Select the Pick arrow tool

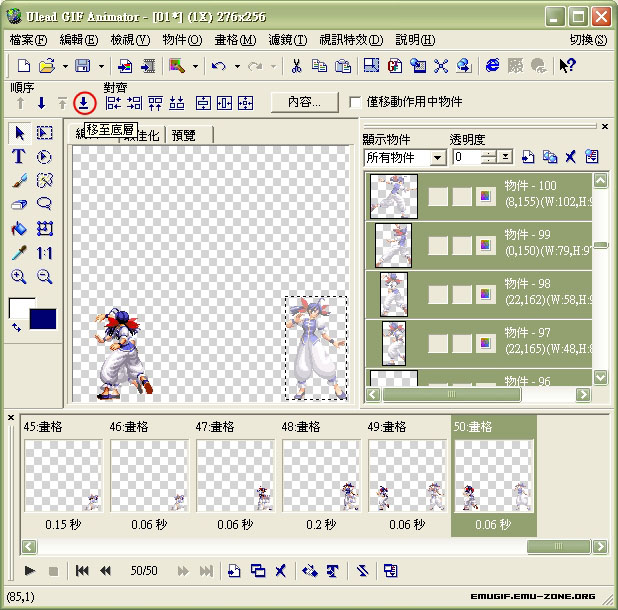[19, 133]
